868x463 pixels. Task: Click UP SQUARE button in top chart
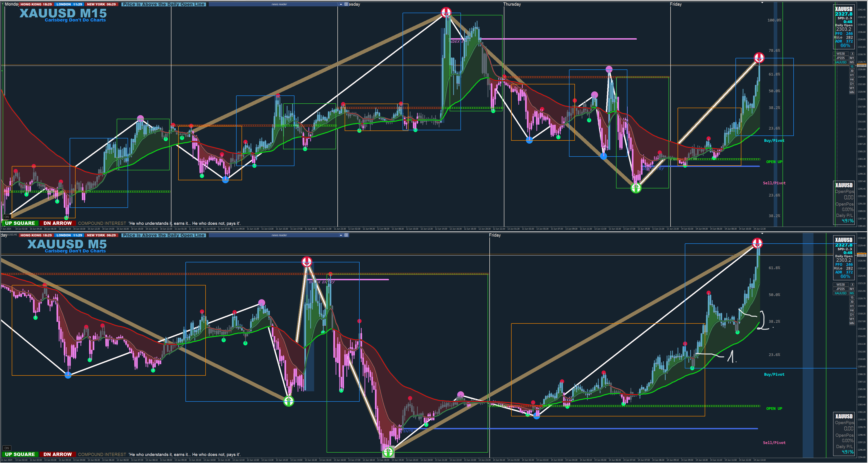[20, 223]
